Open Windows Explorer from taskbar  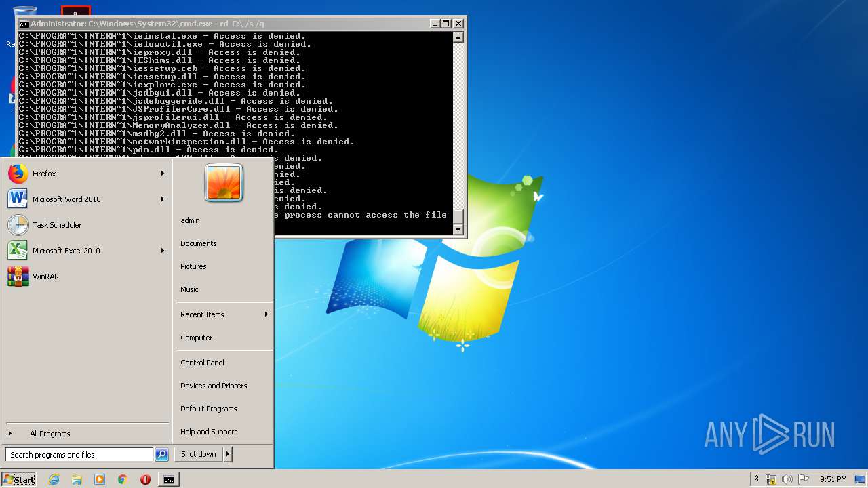pos(77,479)
